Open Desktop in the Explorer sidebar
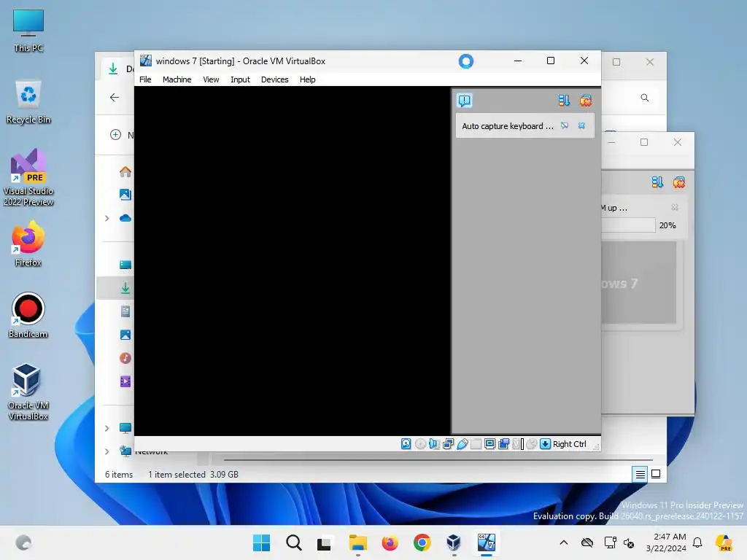 tap(125, 265)
